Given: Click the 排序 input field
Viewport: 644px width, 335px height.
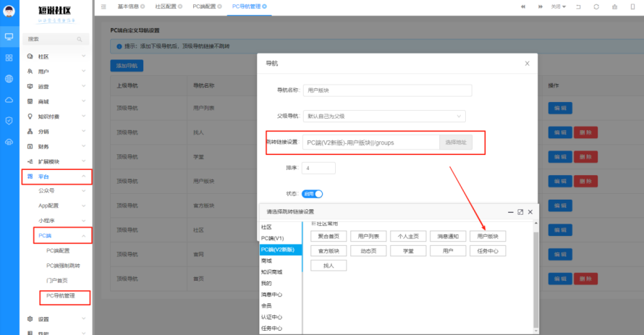Looking at the screenshot, I should click(x=318, y=169).
